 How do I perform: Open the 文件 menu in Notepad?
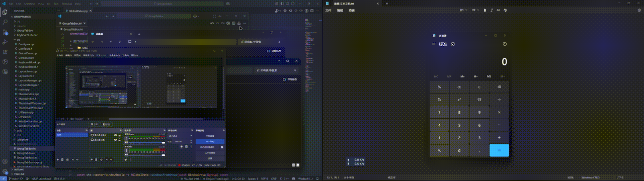pos(329,10)
